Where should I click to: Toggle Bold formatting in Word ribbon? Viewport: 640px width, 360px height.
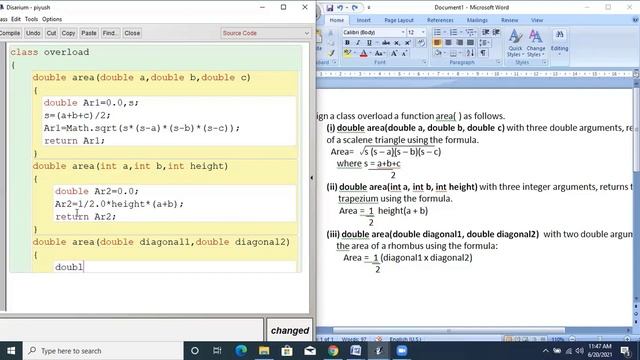click(x=347, y=43)
